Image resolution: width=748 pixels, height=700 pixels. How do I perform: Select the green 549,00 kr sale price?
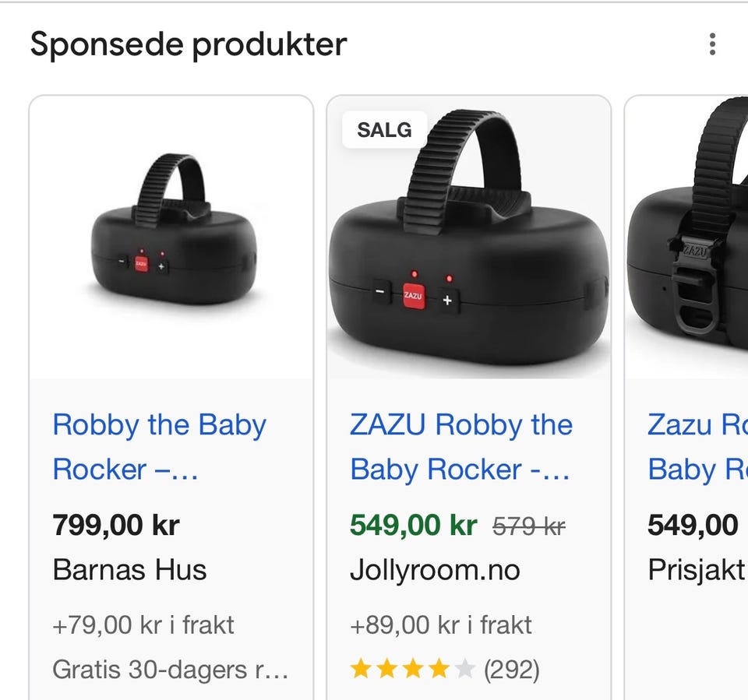(x=413, y=525)
